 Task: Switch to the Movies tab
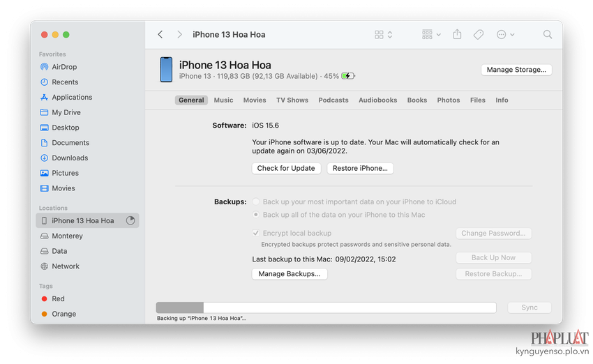[x=255, y=100]
